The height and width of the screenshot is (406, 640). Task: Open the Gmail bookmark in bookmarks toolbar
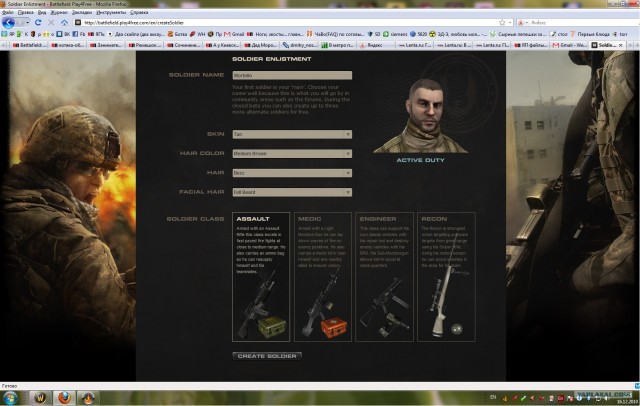[x=234, y=34]
